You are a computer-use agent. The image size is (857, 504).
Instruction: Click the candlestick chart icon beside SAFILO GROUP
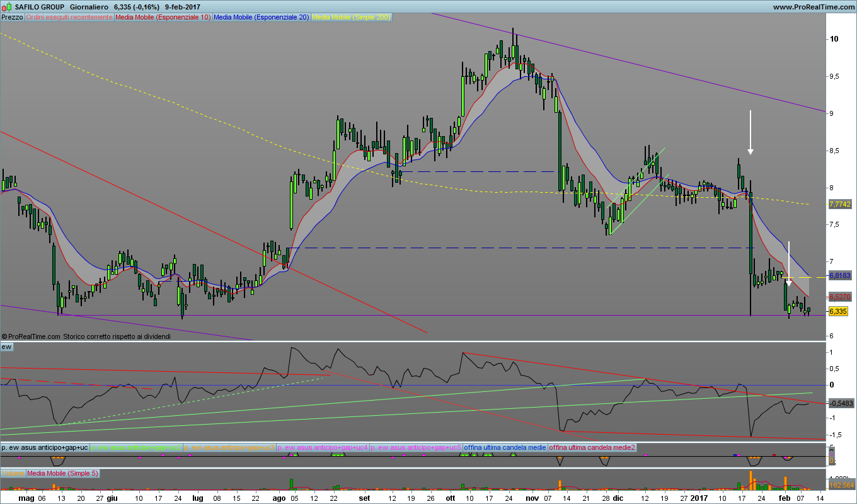click(7, 6)
